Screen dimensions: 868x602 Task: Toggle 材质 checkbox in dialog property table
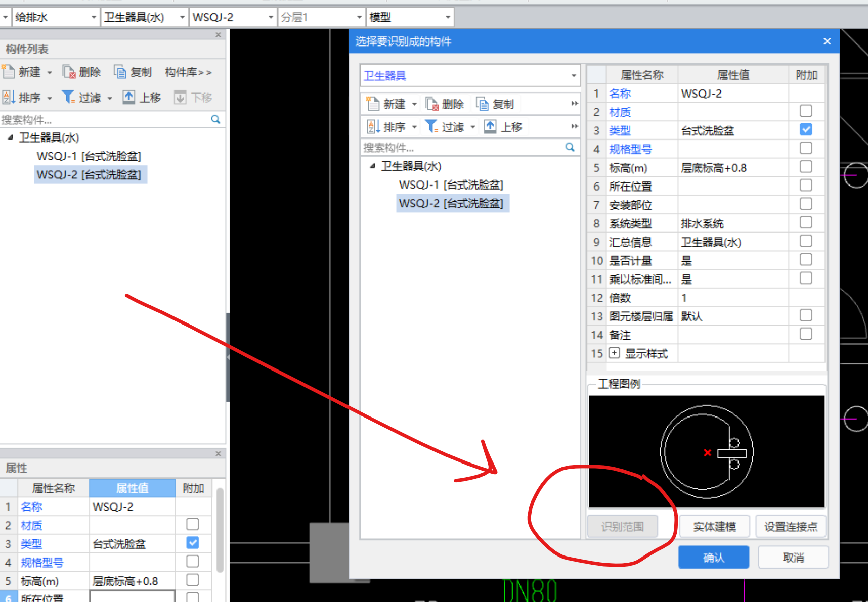[806, 111]
